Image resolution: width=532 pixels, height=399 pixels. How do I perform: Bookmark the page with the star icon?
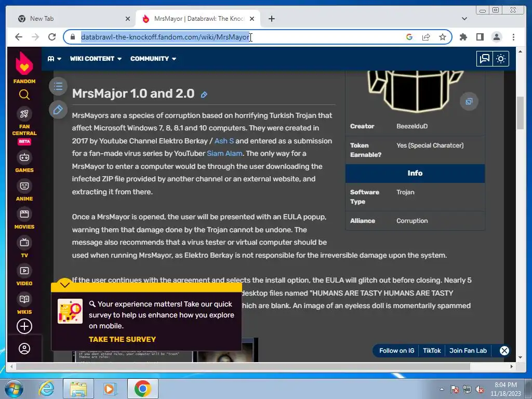443,37
